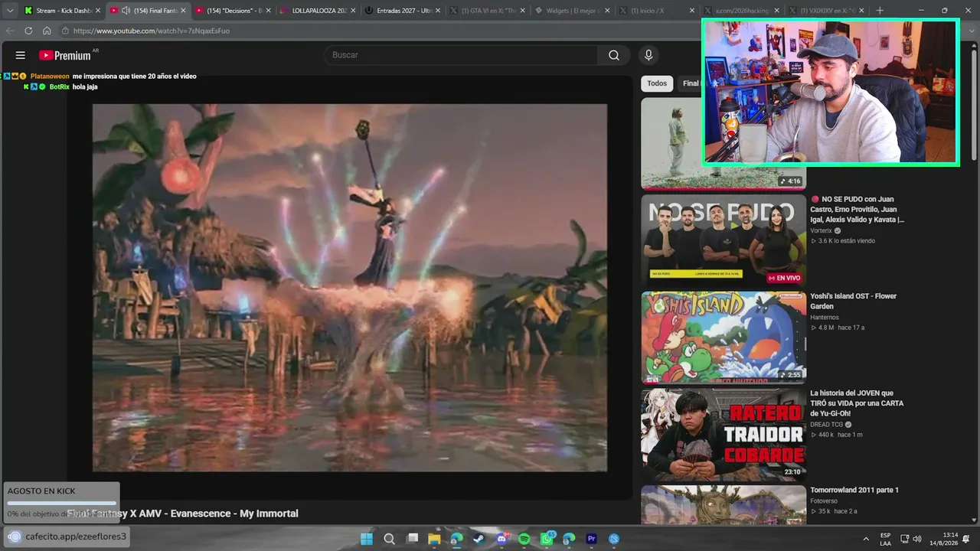Open Windows Start menu
Viewport: 980px width, 551px height.
coord(367,539)
